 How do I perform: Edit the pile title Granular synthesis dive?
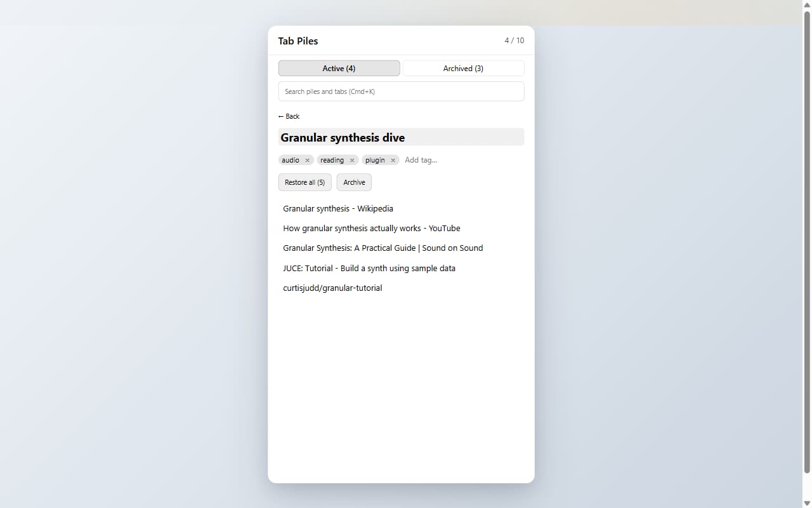click(401, 137)
